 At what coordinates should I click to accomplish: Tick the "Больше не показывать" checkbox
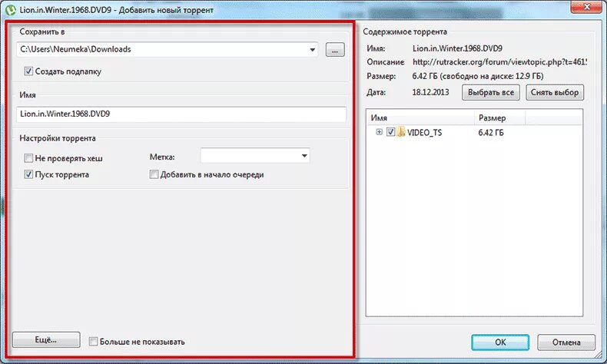click(x=93, y=341)
